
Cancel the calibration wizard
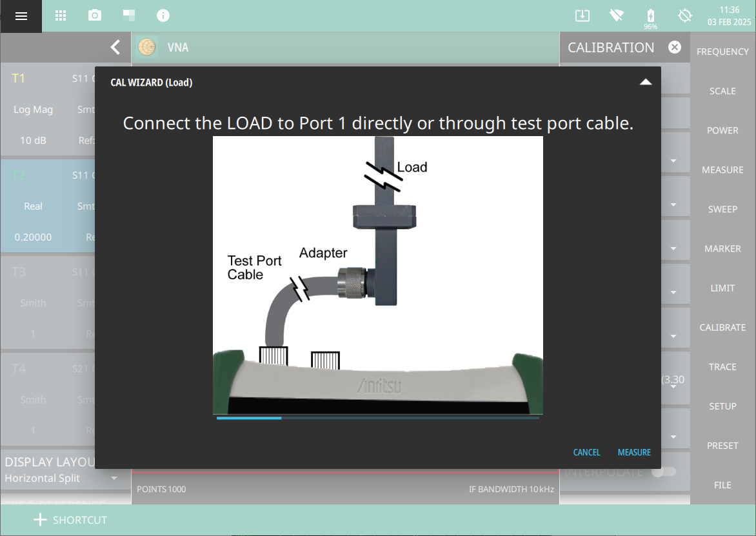(586, 452)
